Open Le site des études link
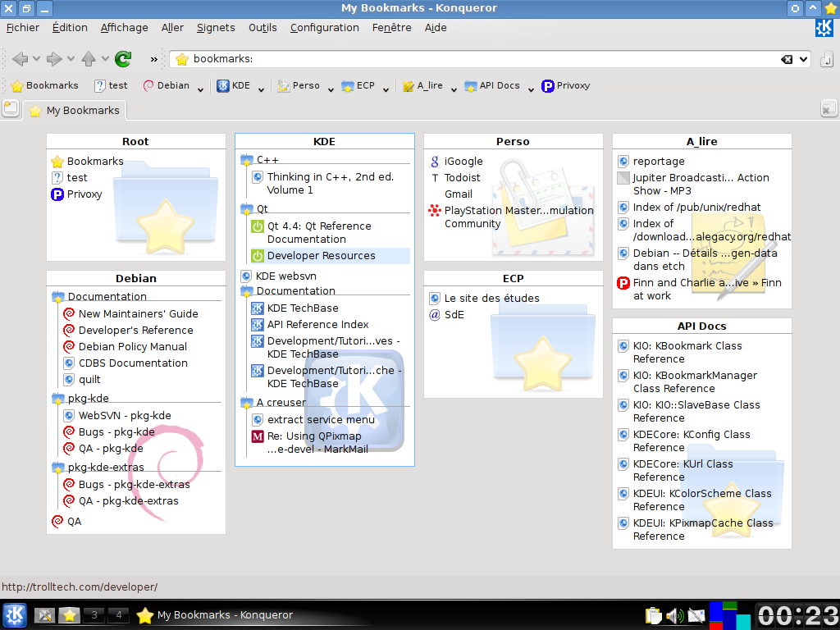This screenshot has height=630, width=840. point(492,299)
